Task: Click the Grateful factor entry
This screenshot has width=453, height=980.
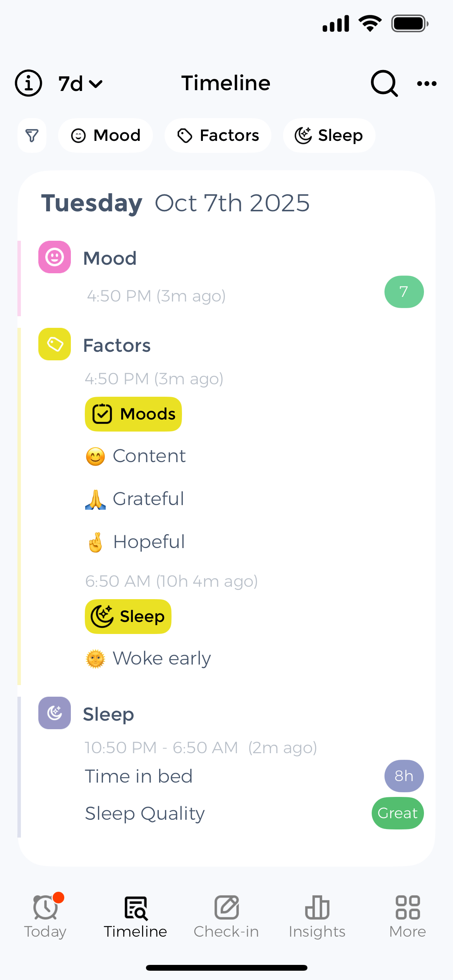Action: click(134, 499)
